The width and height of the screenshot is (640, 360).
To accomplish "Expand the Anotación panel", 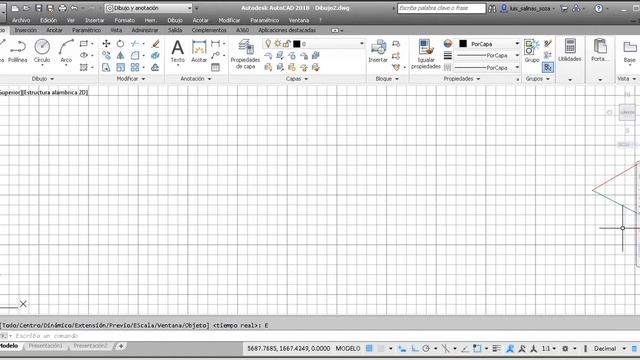I will pyautogui.click(x=196, y=79).
